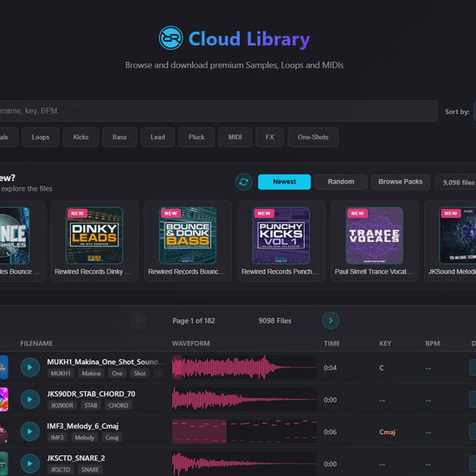Screen dimensions: 476x476
Task: Open the 'Rewired Records Bounc' pack title
Action: coord(186,272)
